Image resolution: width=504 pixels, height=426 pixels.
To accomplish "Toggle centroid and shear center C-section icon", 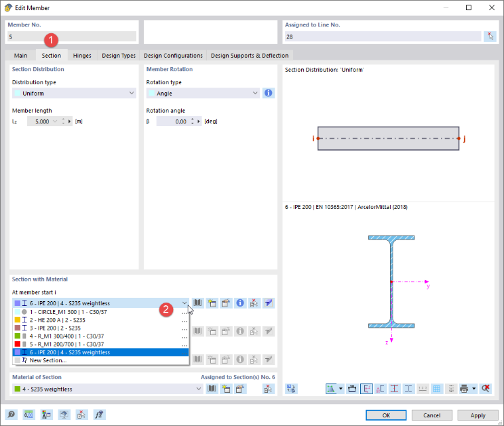I will [x=380, y=389].
